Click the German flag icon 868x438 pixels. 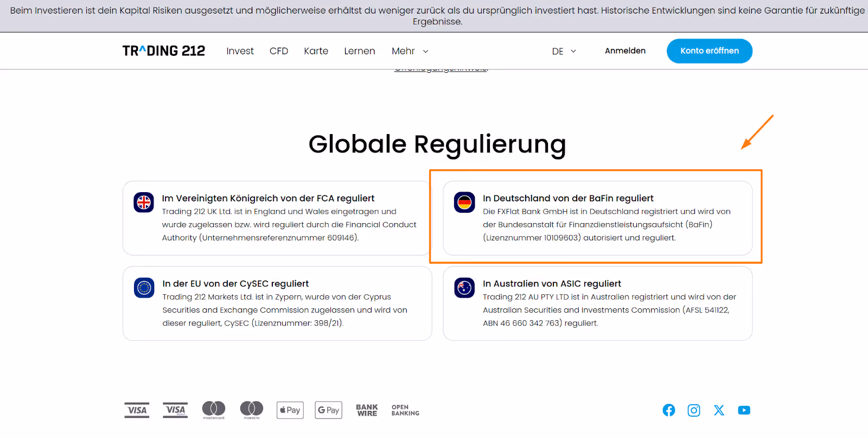click(x=464, y=202)
